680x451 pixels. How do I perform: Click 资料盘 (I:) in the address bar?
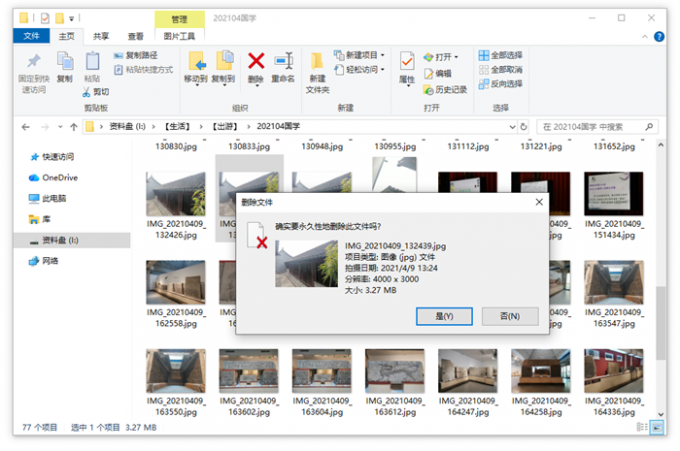[127, 126]
